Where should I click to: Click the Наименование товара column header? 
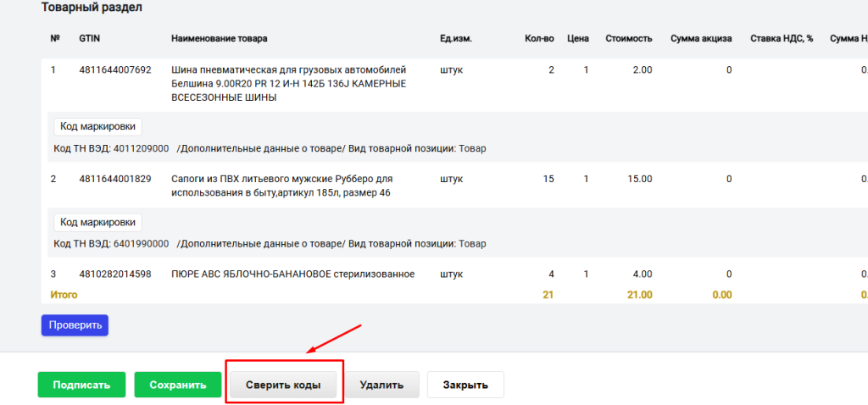(x=219, y=39)
